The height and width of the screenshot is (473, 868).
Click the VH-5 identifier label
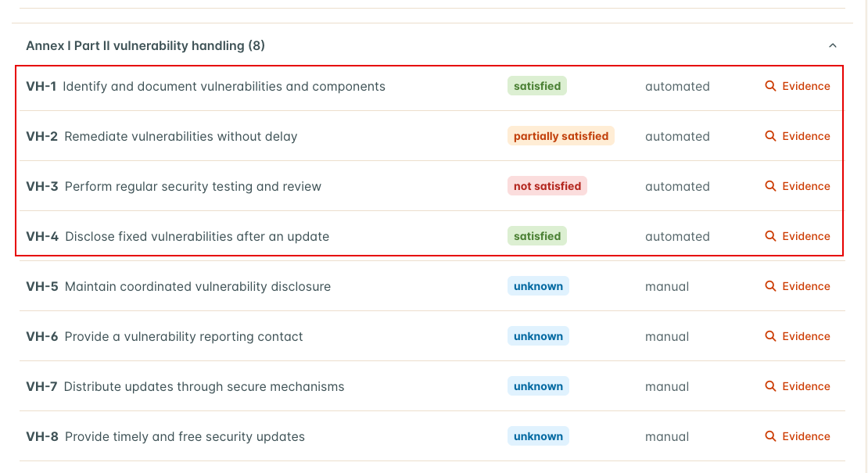[42, 287]
